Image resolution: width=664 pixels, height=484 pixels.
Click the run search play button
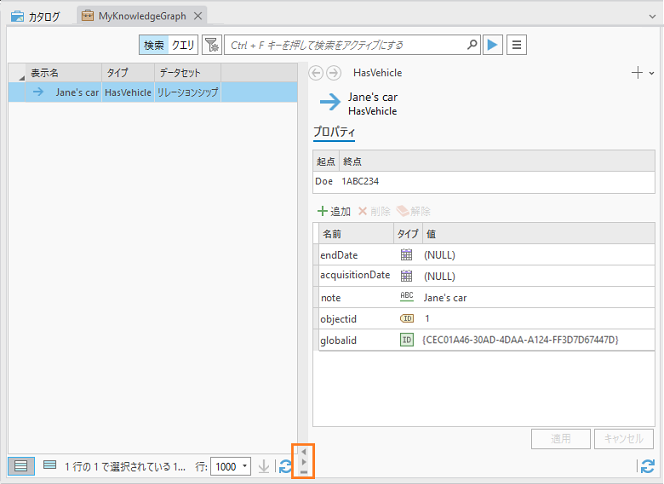[x=492, y=45]
